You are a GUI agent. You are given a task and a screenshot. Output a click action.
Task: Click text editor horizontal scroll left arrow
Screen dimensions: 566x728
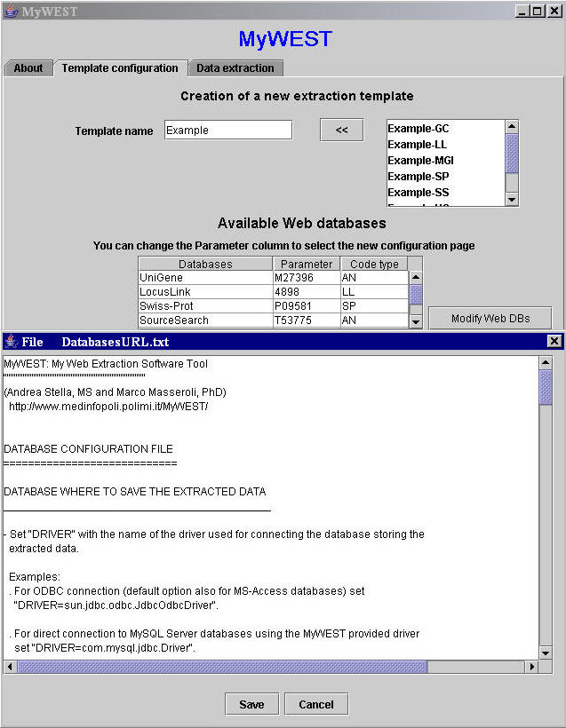[x=10, y=667]
